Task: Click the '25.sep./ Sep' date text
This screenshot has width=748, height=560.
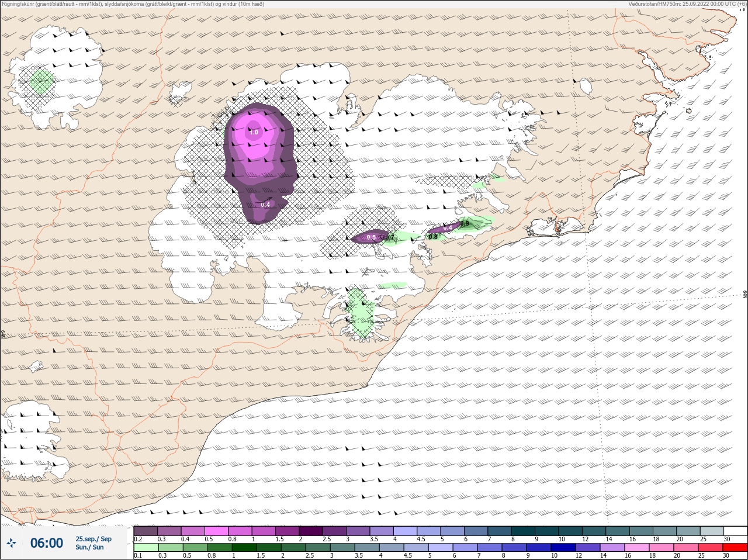Action: (x=93, y=539)
